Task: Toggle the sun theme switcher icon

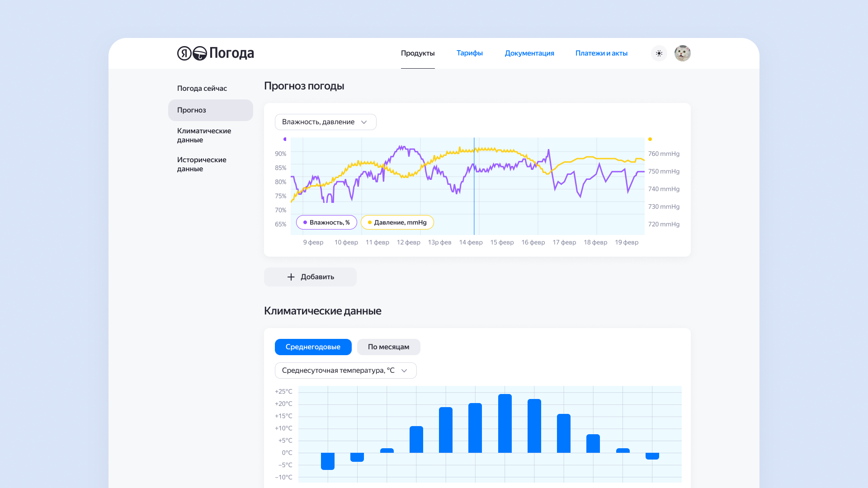Action: pyautogui.click(x=659, y=53)
